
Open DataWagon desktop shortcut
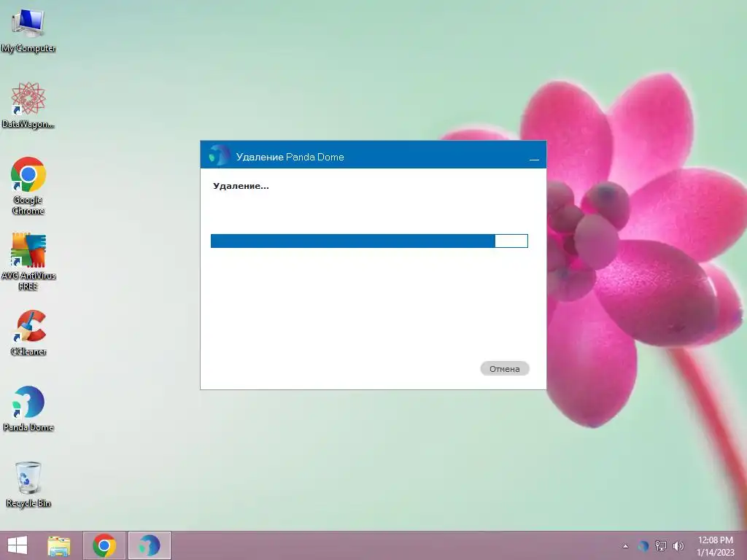(28, 106)
